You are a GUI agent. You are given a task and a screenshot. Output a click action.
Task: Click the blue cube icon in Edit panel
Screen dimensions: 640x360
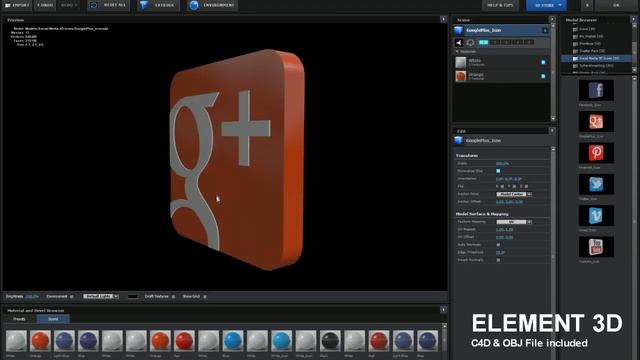point(458,140)
